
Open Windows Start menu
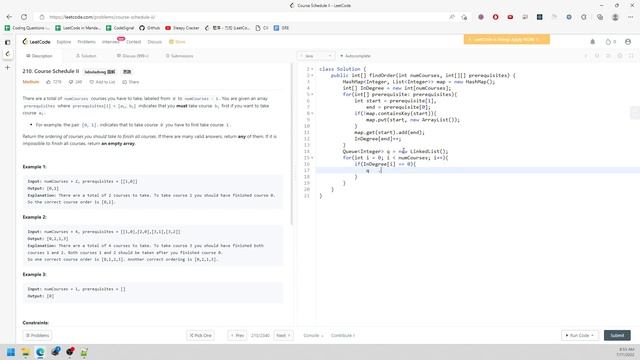[x=11, y=352]
